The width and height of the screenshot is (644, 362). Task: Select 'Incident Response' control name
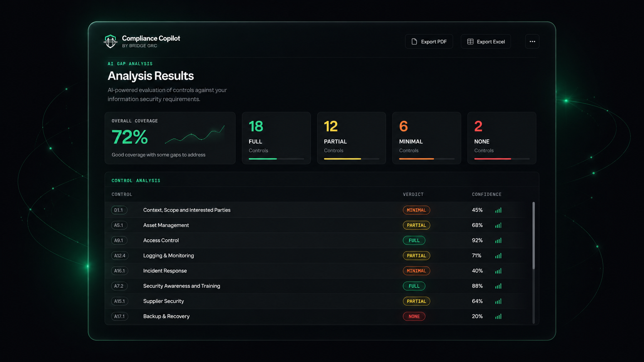[165, 271]
